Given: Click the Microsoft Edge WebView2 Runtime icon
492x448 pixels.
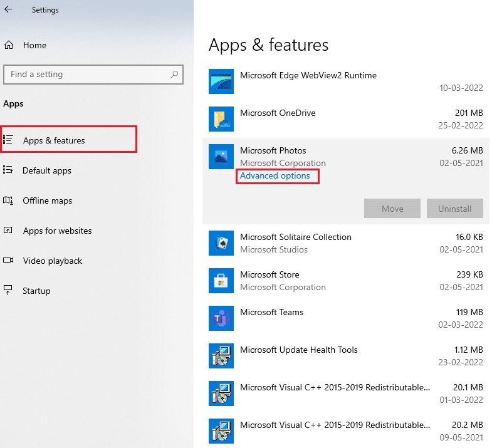Looking at the screenshot, I should click(221, 81).
